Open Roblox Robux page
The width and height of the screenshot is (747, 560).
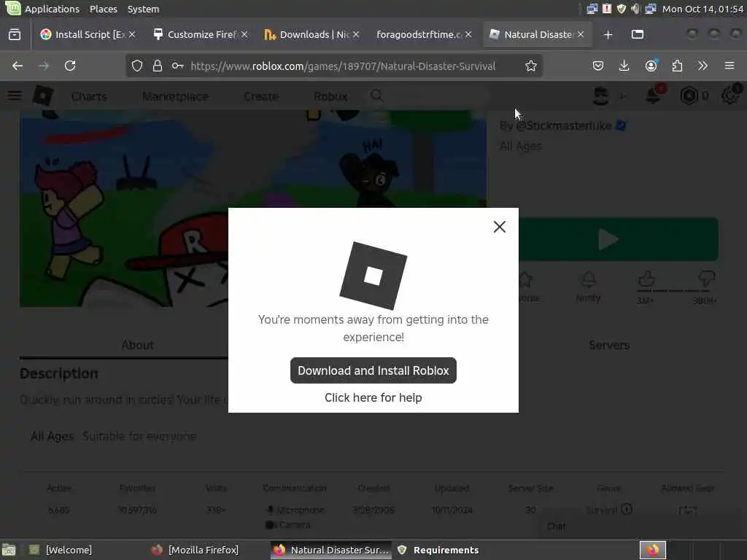point(330,97)
